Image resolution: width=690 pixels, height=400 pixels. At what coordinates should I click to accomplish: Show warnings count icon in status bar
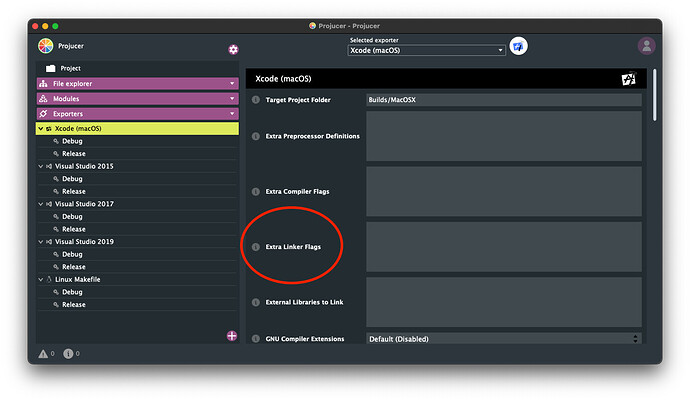(x=43, y=353)
